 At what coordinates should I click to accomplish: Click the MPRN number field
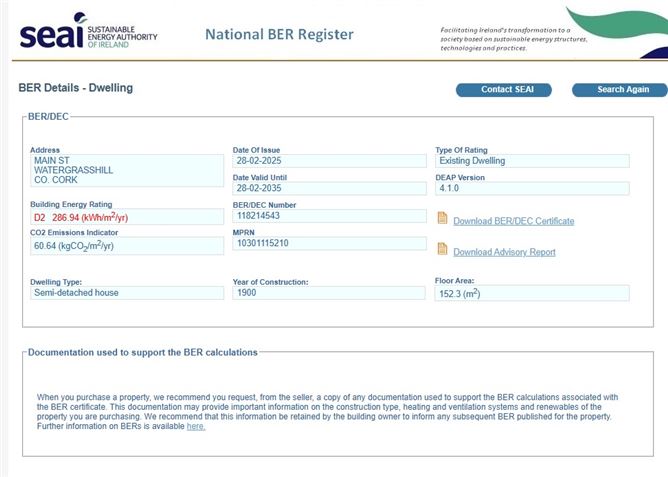point(329,243)
